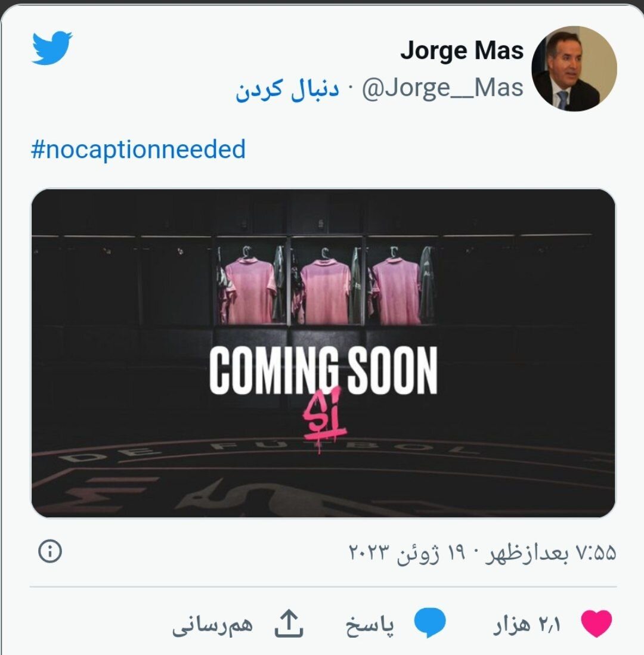Select the پاسخ reply label
Screen dimensions: 644x655
point(370,625)
